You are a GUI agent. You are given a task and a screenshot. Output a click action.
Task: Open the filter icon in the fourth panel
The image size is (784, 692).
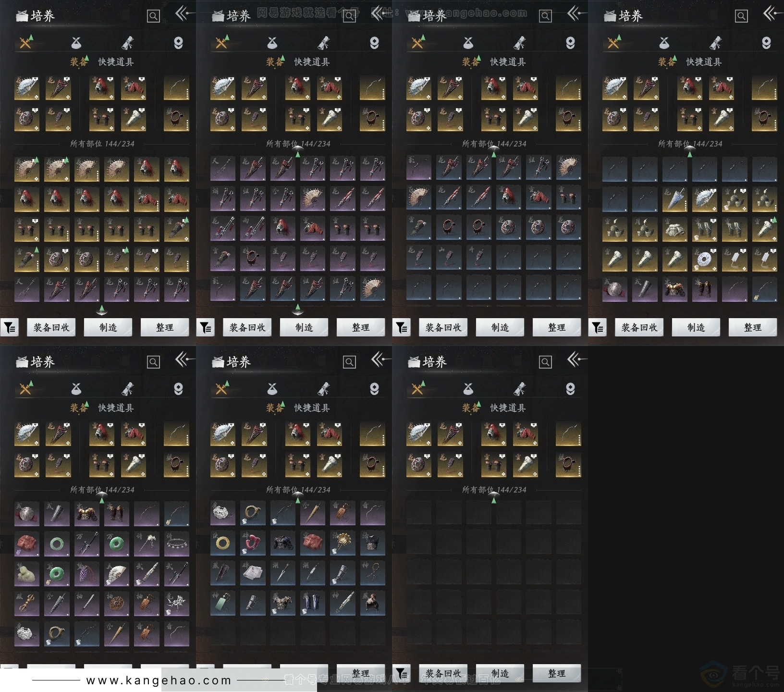pyautogui.click(x=598, y=328)
